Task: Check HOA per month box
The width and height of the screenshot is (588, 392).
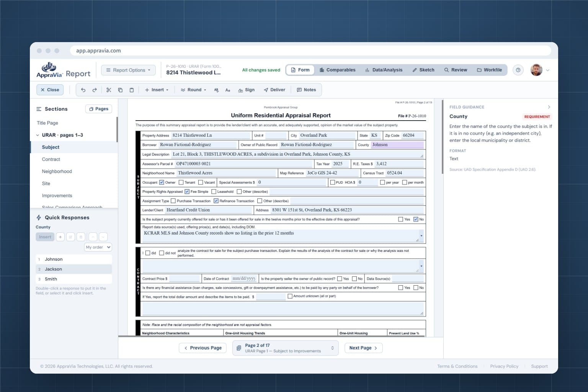Action: [405, 182]
